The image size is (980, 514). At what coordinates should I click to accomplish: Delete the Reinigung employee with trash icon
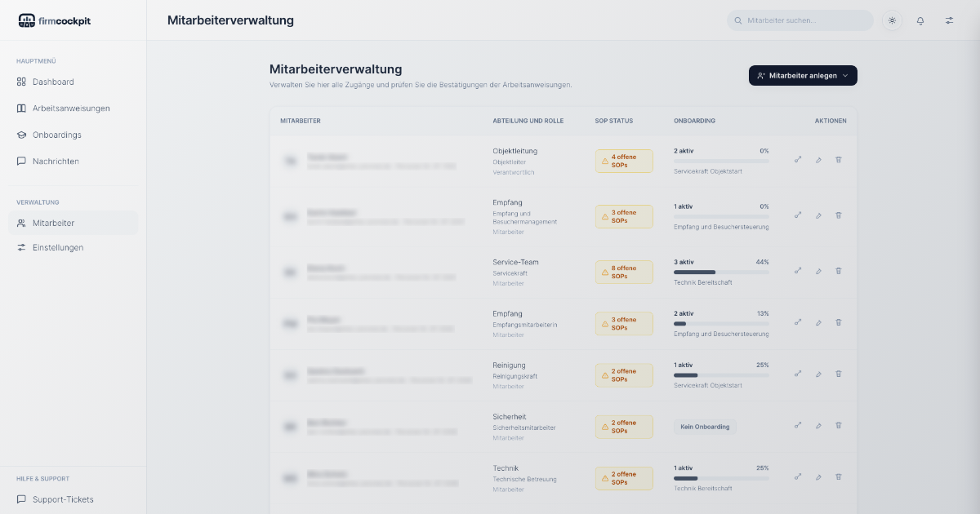(x=838, y=374)
